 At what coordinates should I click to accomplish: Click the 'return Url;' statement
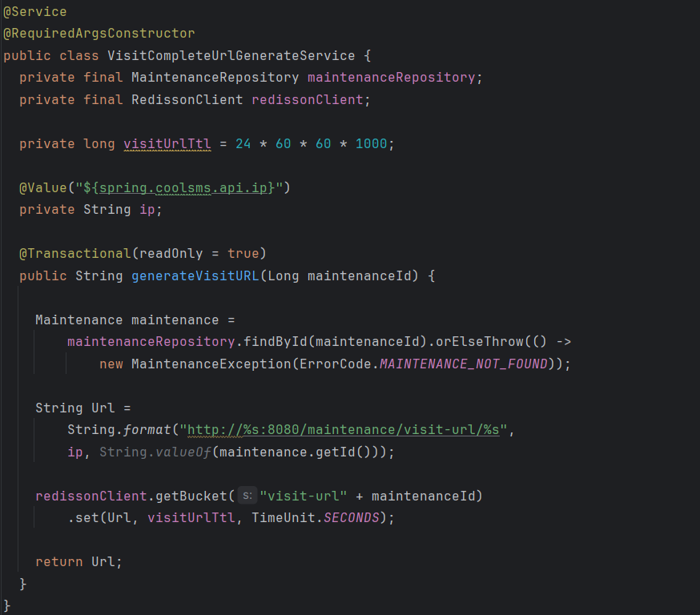point(78,562)
